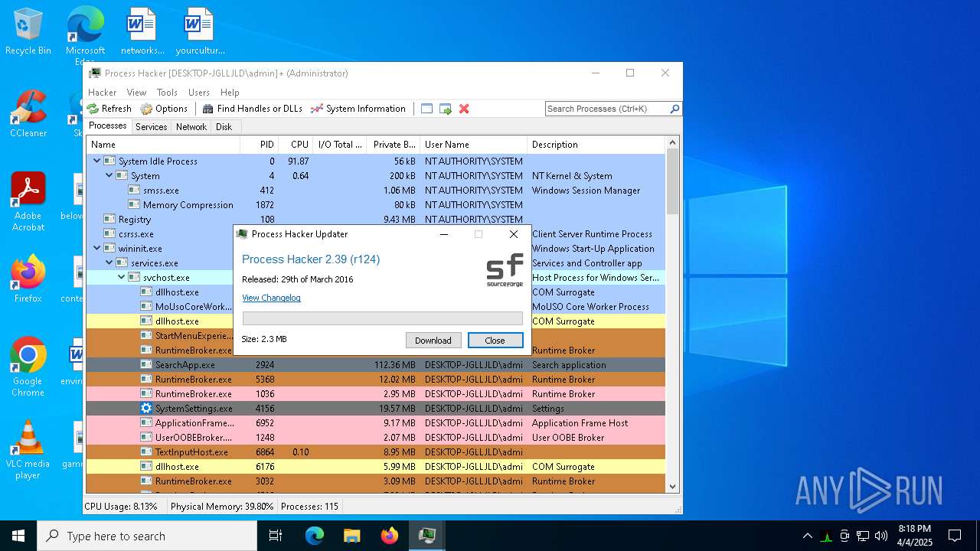Viewport: 980px width, 551px height.
Task: Open the View Changelog link
Action: pyautogui.click(x=271, y=298)
